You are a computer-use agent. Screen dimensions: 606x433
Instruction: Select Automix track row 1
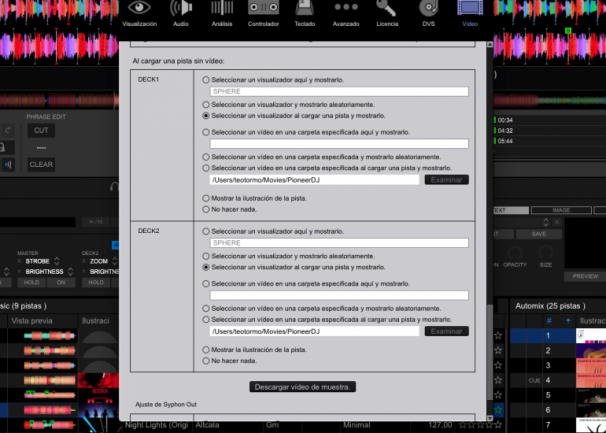[x=558, y=336]
